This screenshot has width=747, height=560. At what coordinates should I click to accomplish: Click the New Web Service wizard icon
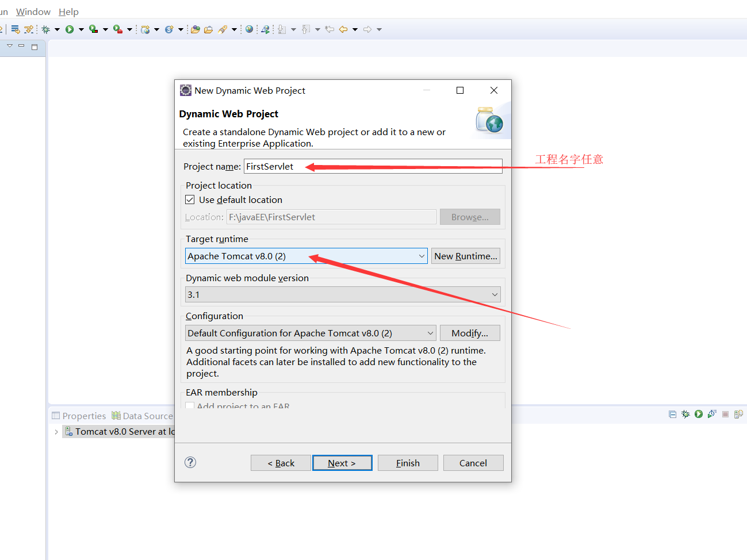click(x=169, y=29)
